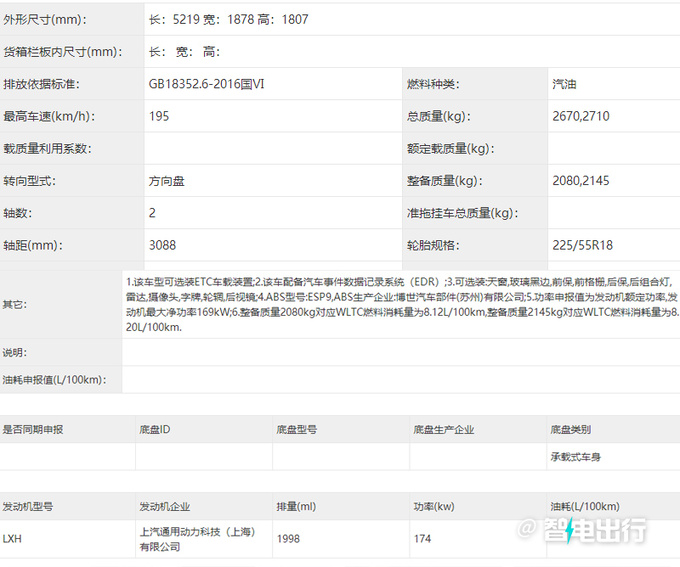Click the 燃料种类 label
This screenshot has height=567, width=680.
[433, 84]
